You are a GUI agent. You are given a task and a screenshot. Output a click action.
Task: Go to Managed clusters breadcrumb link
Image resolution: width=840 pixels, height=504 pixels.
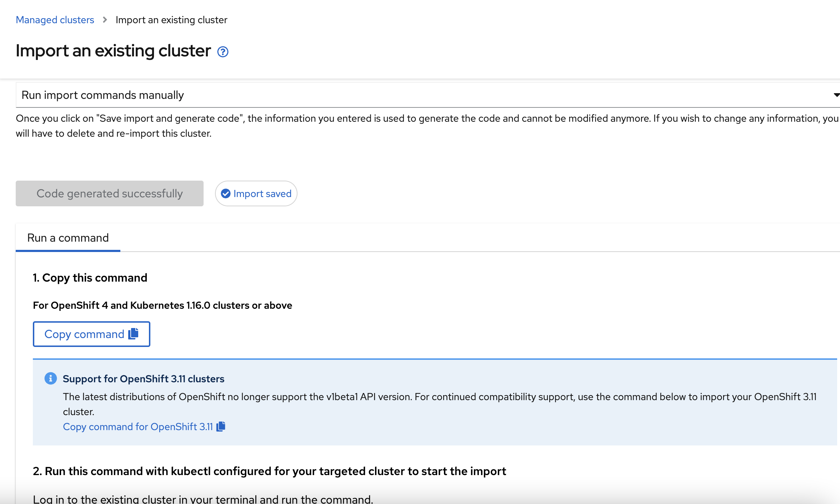click(55, 20)
